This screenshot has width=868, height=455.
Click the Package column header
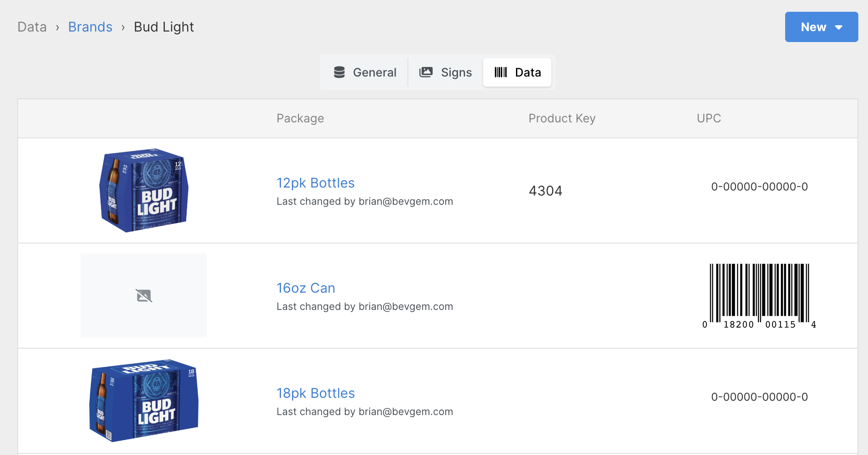[x=300, y=119]
